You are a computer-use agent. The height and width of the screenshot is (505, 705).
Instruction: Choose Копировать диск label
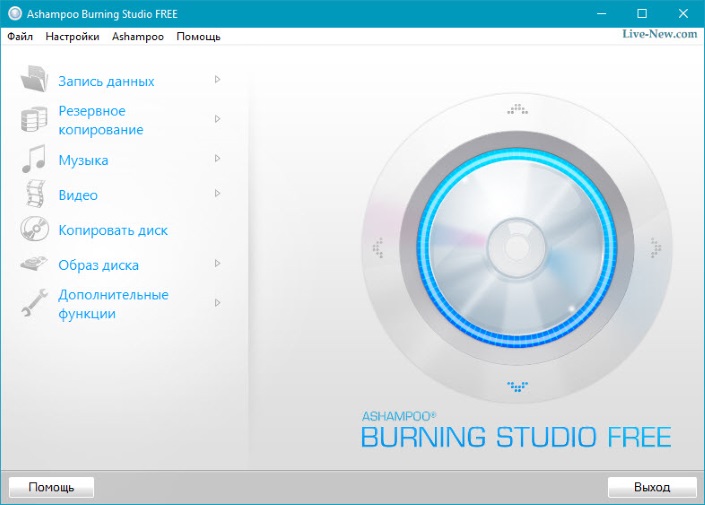click(x=113, y=230)
